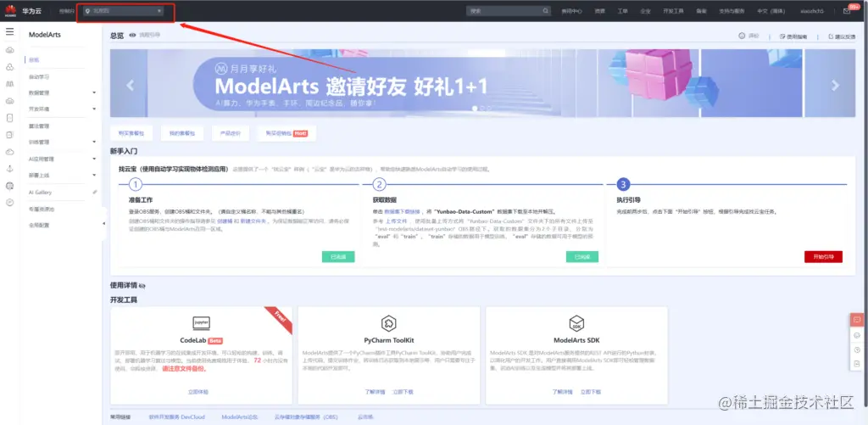868x425 pixels.
Task: Click the search magnifier icon in top bar
Action: [545, 10]
